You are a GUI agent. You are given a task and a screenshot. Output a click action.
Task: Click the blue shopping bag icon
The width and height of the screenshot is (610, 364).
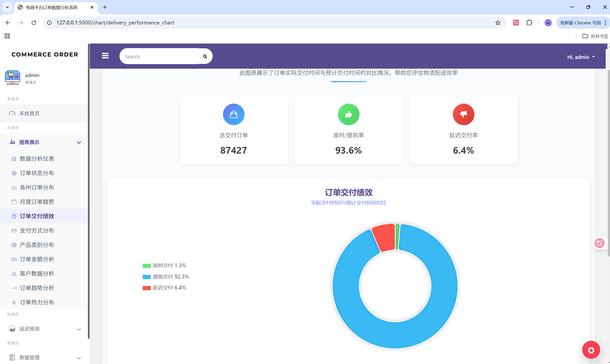click(x=234, y=114)
